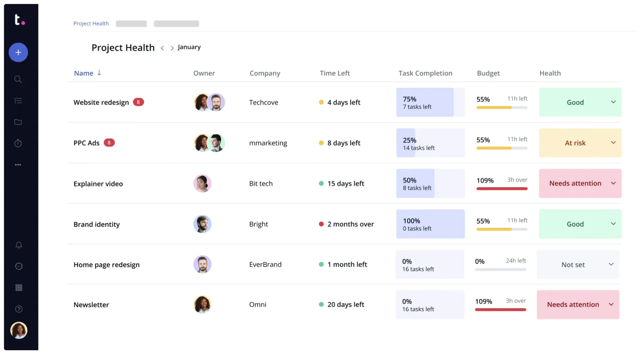Open the help question mark icon

pos(19,309)
